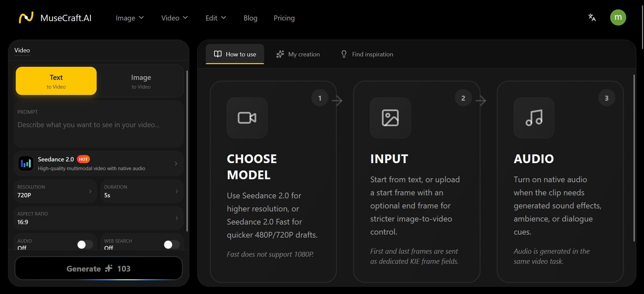
Task: Open the Image dropdown in top navigation
Action: [130, 18]
